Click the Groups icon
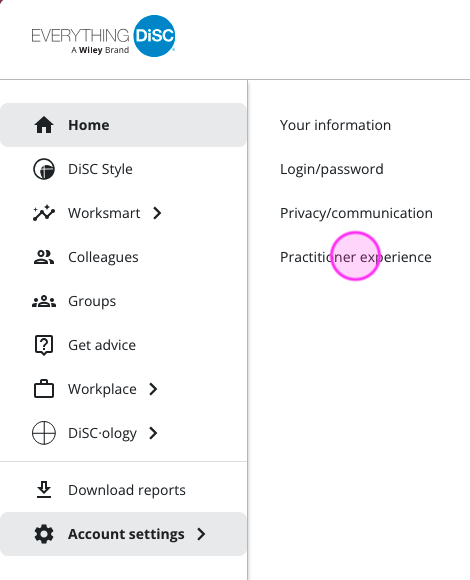 (44, 301)
